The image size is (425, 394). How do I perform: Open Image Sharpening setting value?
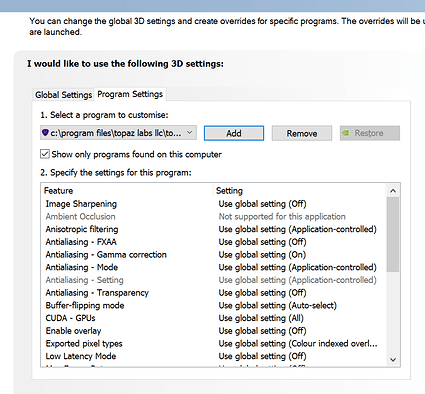click(x=262, y=204)
